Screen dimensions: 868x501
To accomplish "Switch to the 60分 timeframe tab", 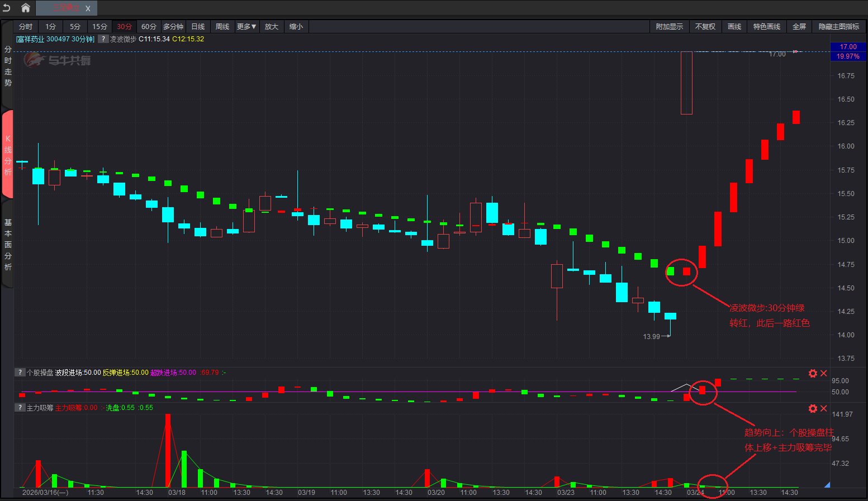I will pyautogui.click(x=149, y=27).
